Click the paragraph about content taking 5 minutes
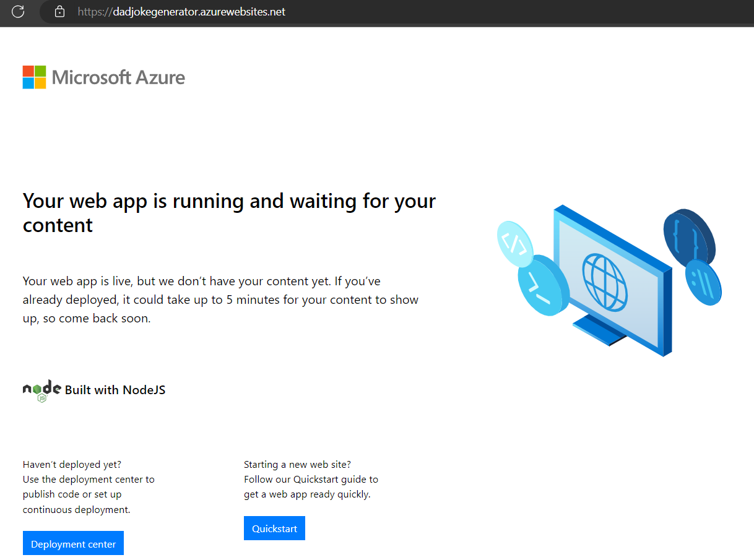 [x=220, y=300]
